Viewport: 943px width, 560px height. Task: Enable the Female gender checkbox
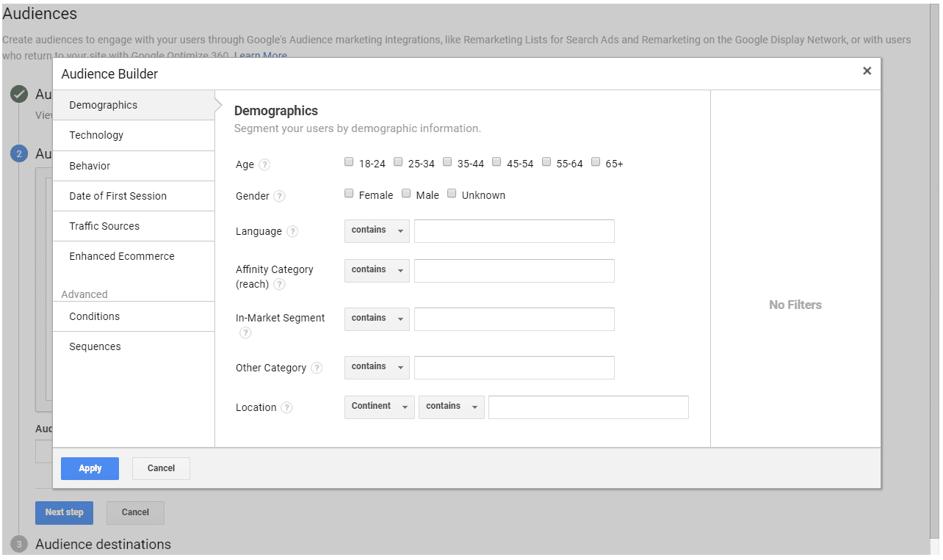click(348, 193)
